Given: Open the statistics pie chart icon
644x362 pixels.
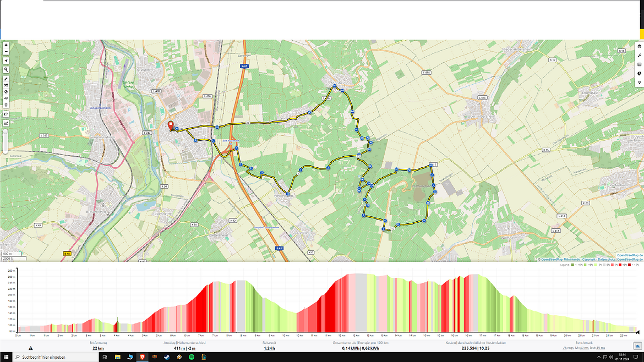Looking at the screenshot, I should [x=640, y=74].
